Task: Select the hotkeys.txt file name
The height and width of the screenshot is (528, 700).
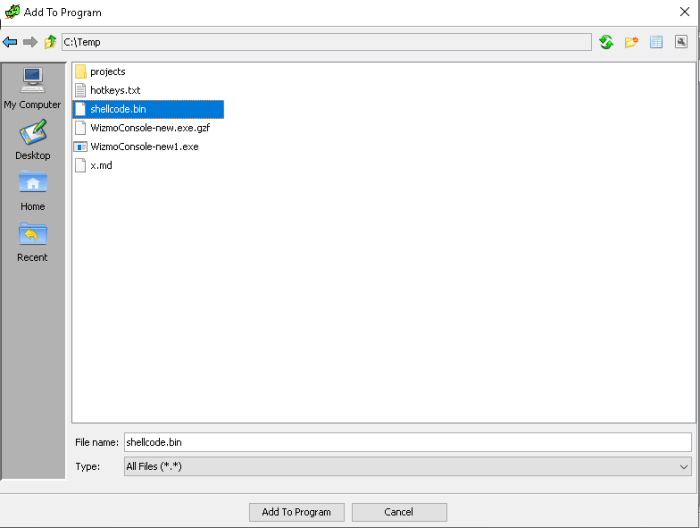Action: [x=115, y=90]
